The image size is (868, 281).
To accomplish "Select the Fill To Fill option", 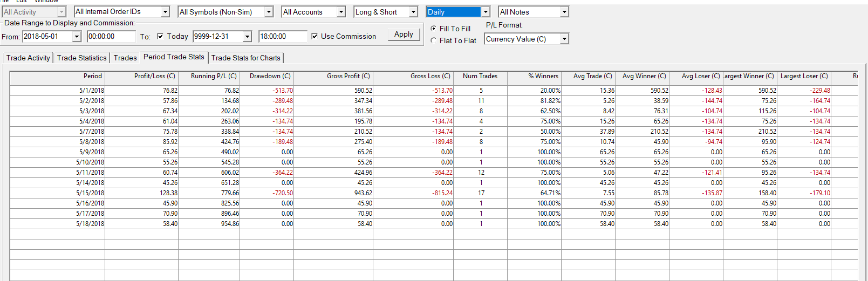I will (x=434, y=28).
